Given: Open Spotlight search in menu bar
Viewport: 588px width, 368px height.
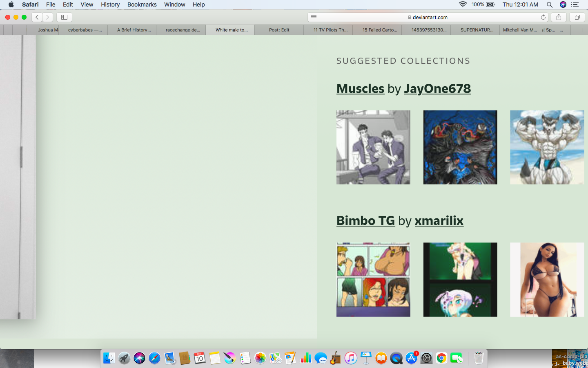Looking at the screenshot, I should pos(550,4).
